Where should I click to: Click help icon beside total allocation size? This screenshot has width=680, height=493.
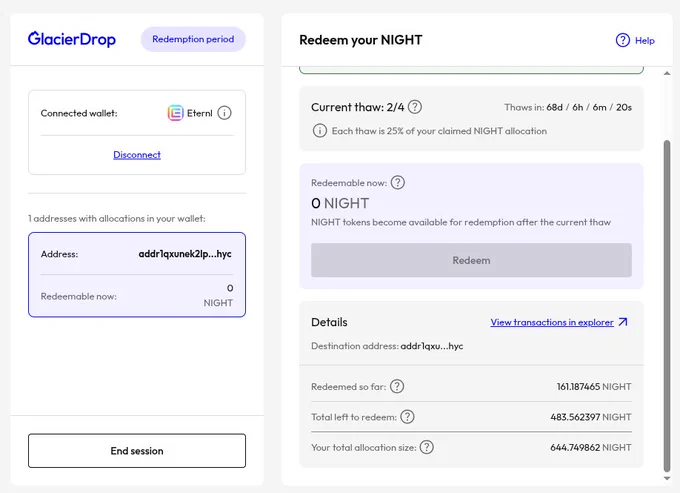(x=427, y=447)
